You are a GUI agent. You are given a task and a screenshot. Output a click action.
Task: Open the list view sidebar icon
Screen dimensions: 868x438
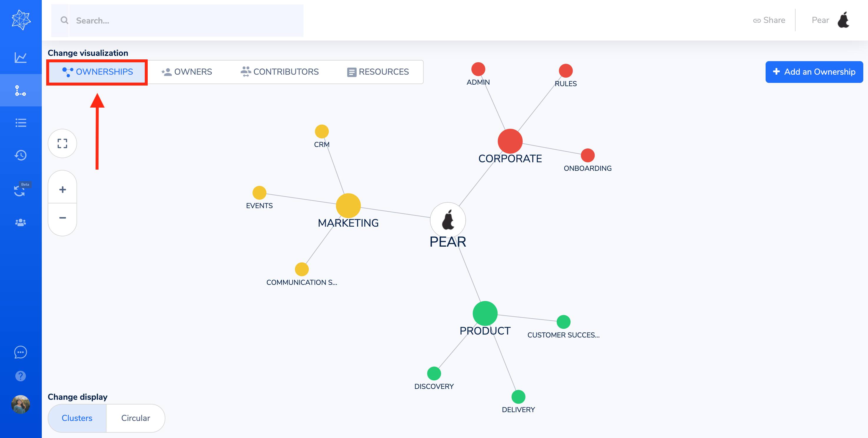click(x=21, y=123)
